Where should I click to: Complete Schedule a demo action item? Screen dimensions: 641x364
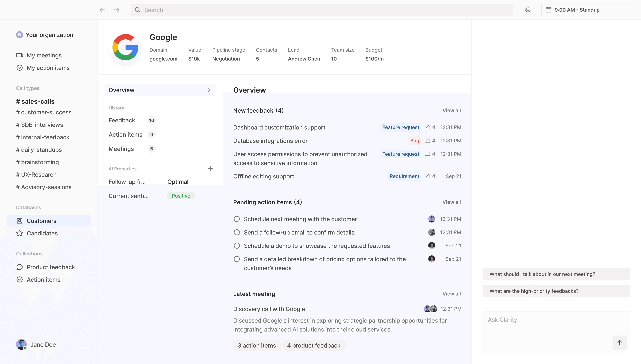coord(237,245)
